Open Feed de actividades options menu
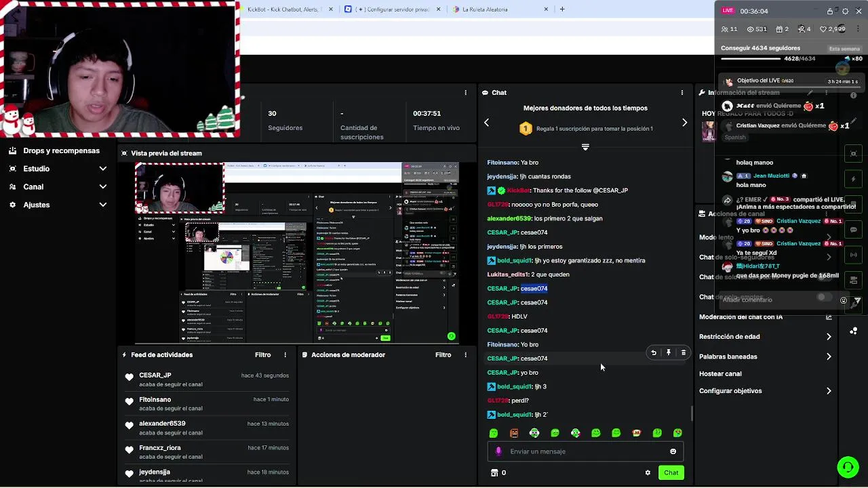 pyautogui.click(x=285, y=355)
